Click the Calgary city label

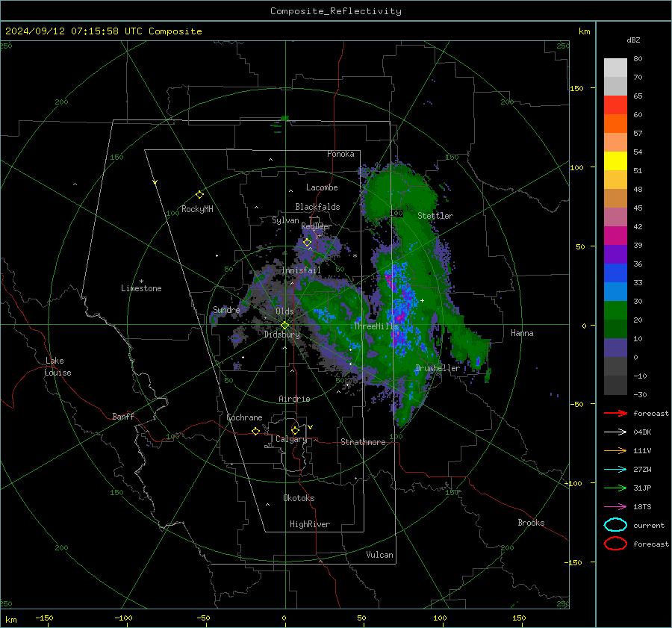(x=291, y=439)
